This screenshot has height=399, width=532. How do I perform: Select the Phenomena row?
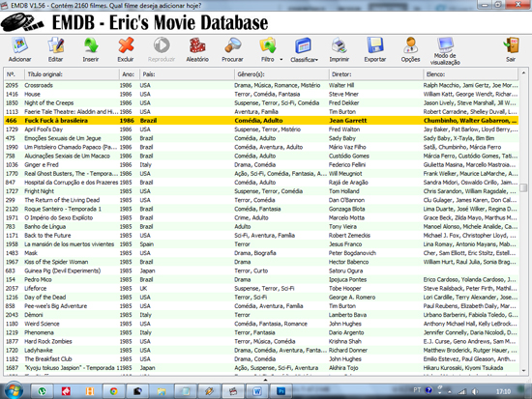261,332
